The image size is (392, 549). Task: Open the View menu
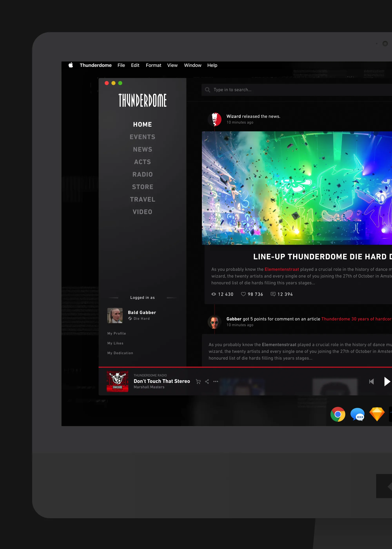pyautogui.click(x=172, y=65)
